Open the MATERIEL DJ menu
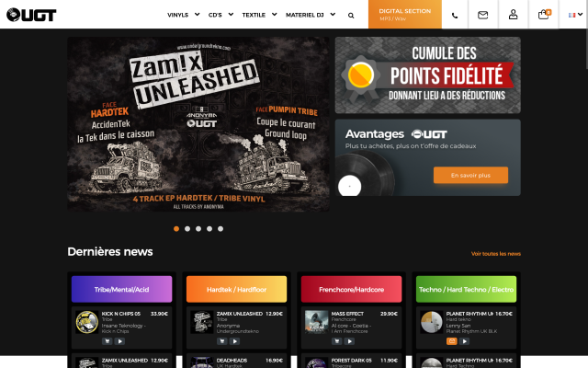Image resolution: width=588 pixels, height=368 pixels. pyautogui.click(x=311, y=15)
